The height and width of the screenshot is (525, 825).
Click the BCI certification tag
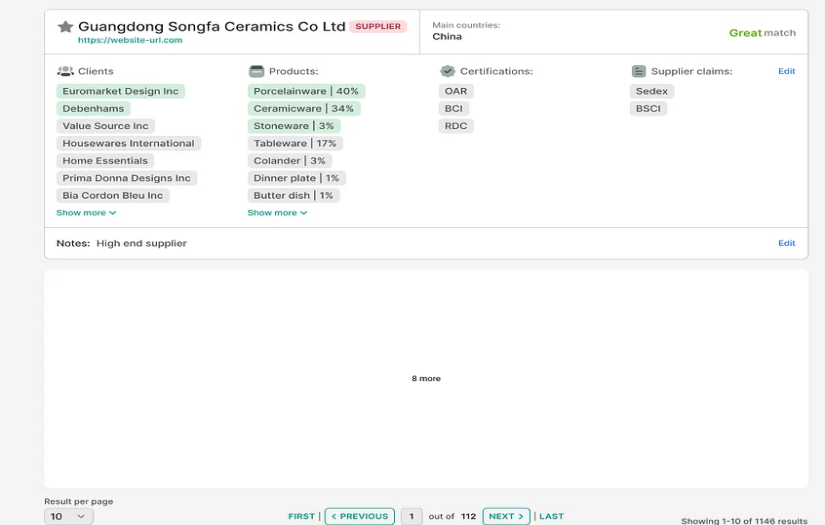pos(454,108)
